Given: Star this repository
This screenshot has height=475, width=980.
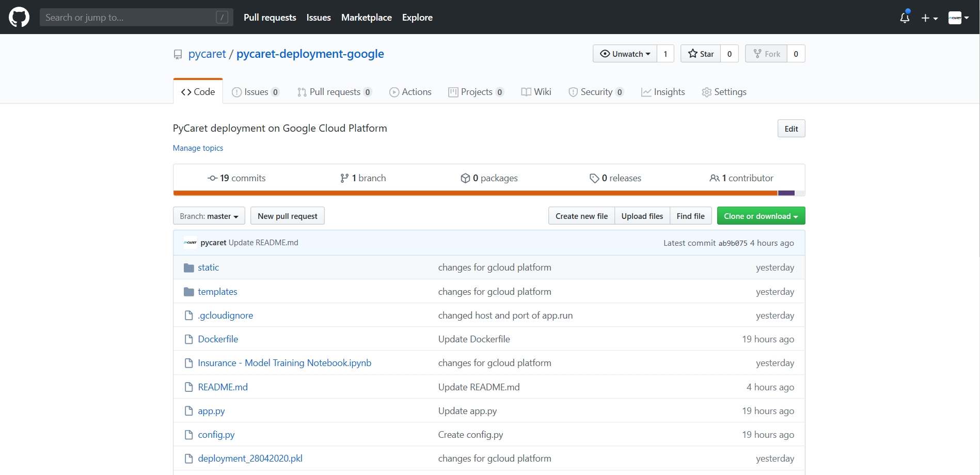Looking at the screenshot, I should tap(701, 54).
